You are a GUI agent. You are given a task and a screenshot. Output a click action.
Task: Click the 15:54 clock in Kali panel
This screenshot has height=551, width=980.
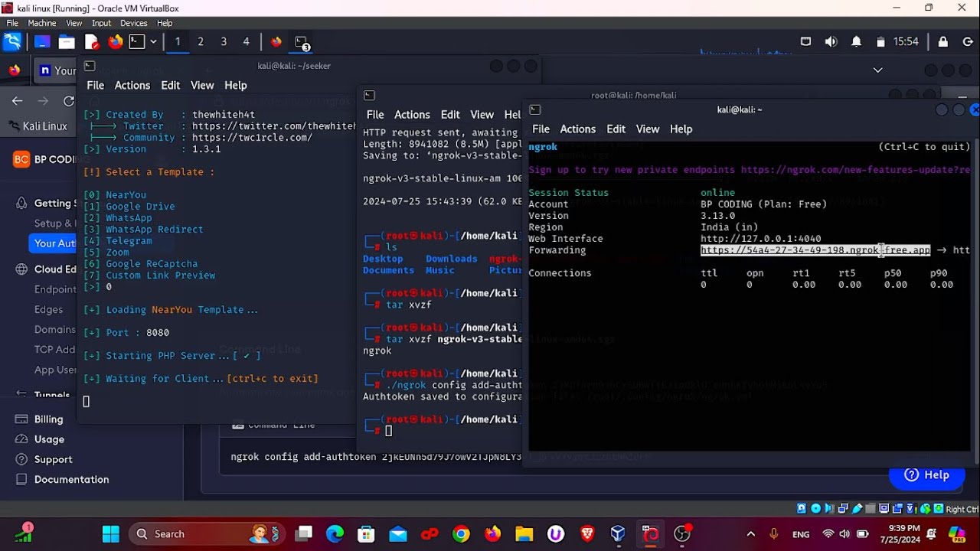click(x=906, y=41)
